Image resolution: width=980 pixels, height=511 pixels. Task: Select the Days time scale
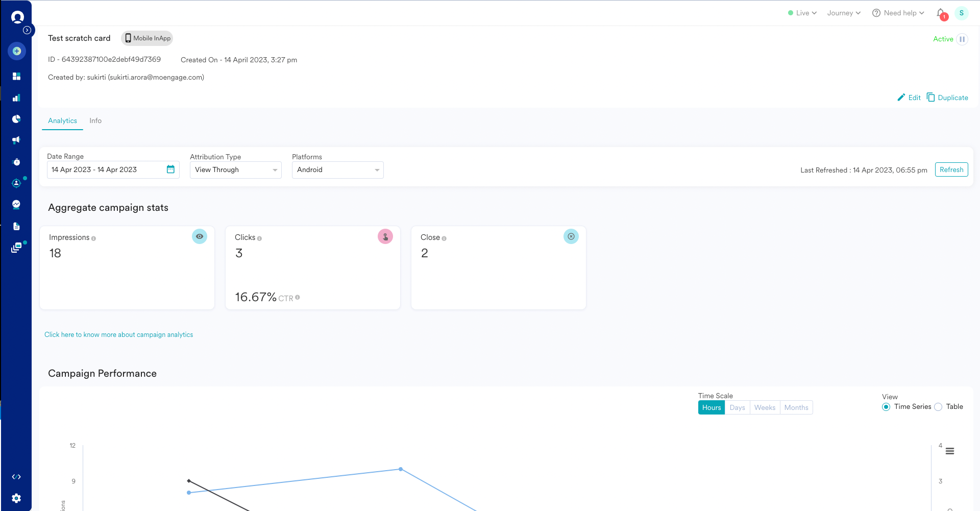pyautogui.click(x=737, y=407)
